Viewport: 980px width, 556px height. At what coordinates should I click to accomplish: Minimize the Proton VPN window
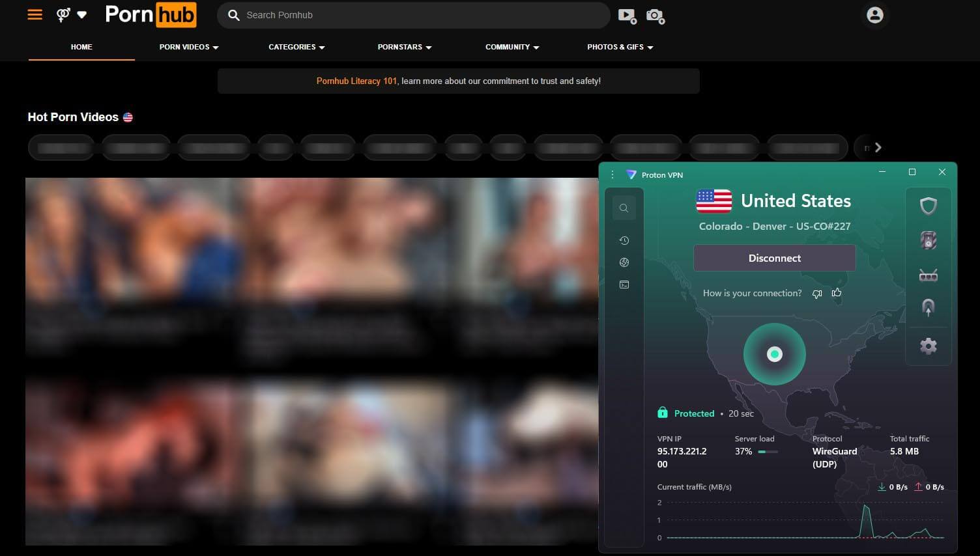click(x=882, y=172)
